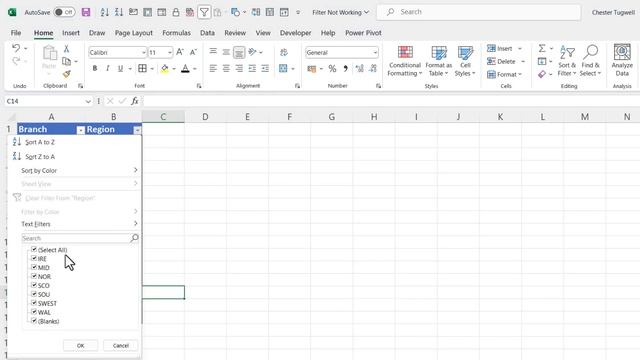Choose Sort Z to A
Image resolution: width=640 pixels, height=360 pixels.
pos(40,156)
